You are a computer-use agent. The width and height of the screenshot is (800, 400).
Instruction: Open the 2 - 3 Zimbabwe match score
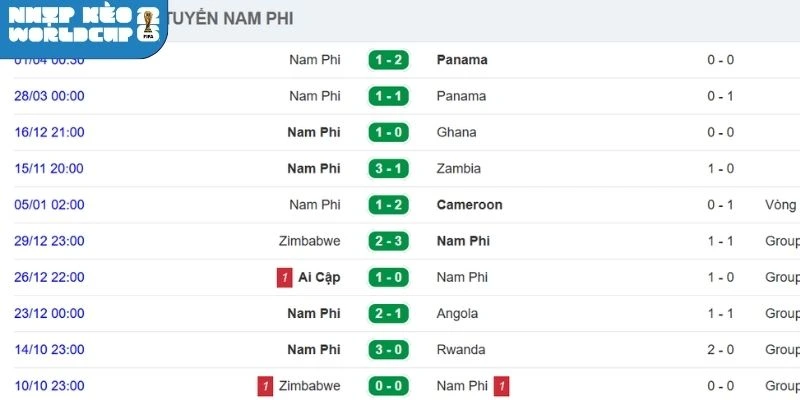tap(386, 241)
